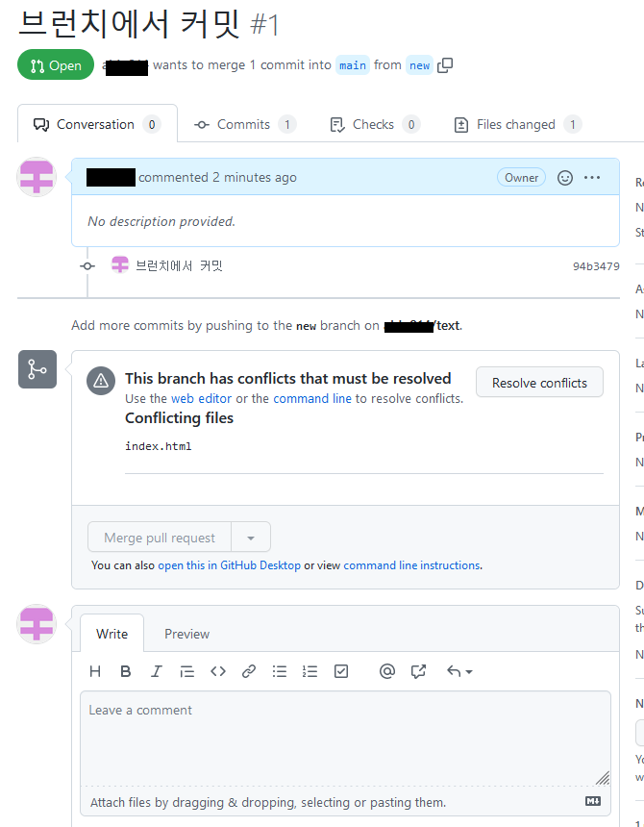Click the Owner label badge
644x827 pixels.
pos(521,178)
